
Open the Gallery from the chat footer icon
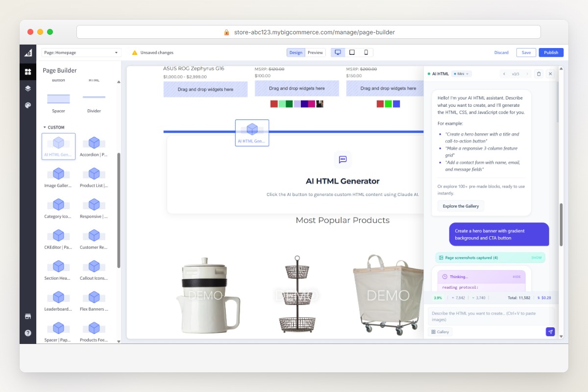(x=440, y=332)
